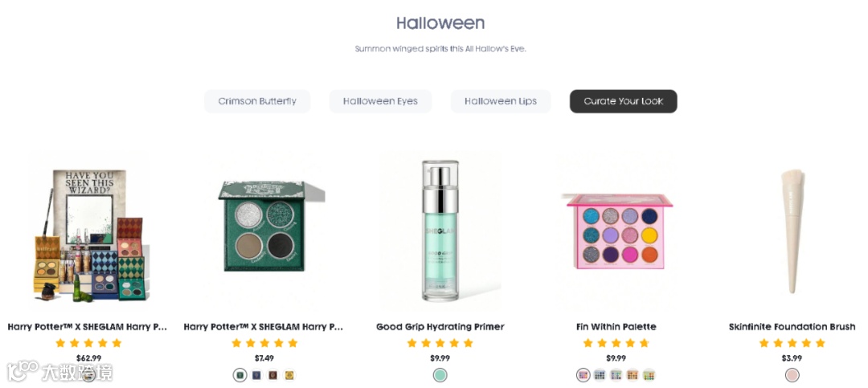Switch to the Crimson Butterfly tab
The width and height of the screenshot is (868, 388).
pyautogui.click(x=257, y=101)
